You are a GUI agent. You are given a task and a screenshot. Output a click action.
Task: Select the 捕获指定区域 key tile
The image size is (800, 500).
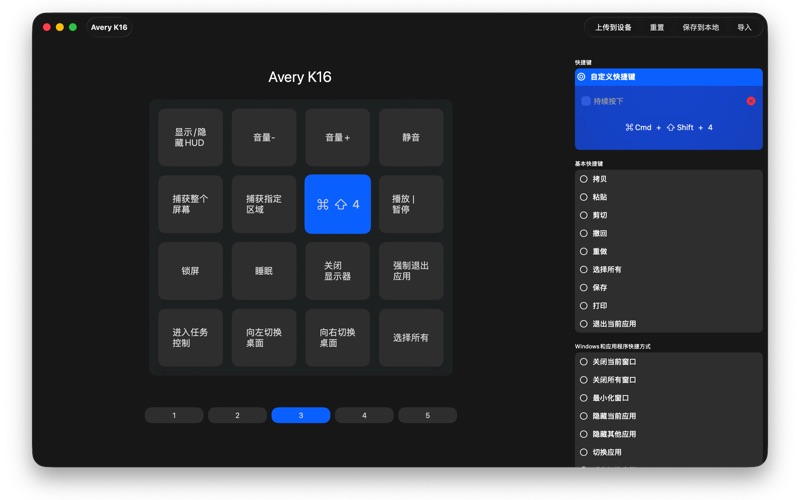(264, 204)
